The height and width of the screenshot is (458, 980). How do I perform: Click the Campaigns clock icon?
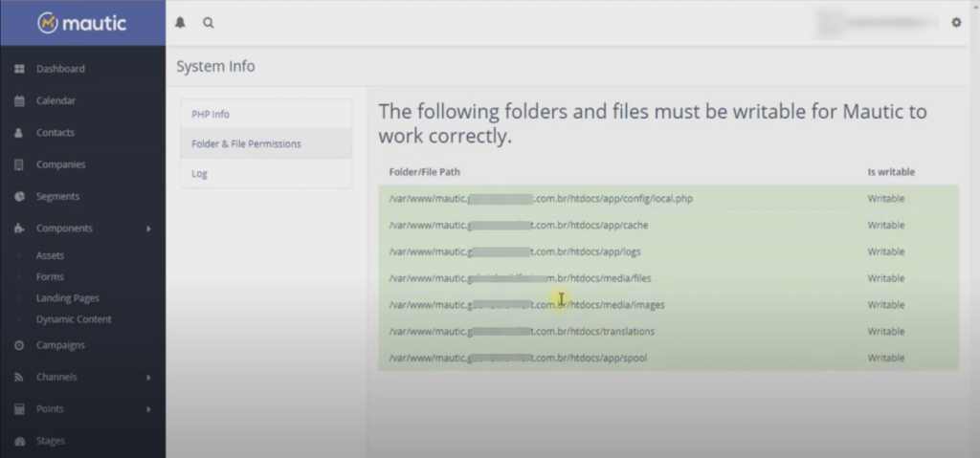(19, 345)
